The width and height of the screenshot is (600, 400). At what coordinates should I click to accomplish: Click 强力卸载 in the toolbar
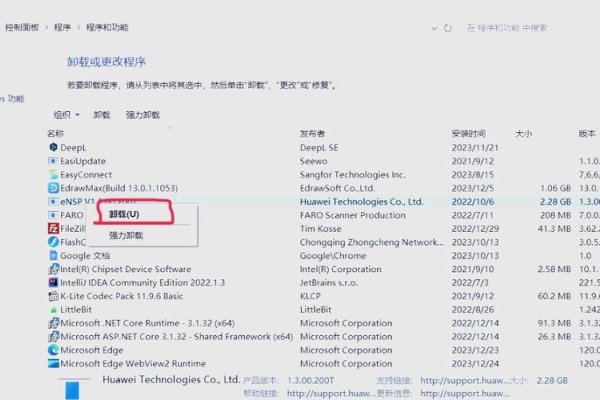[143, 115]
